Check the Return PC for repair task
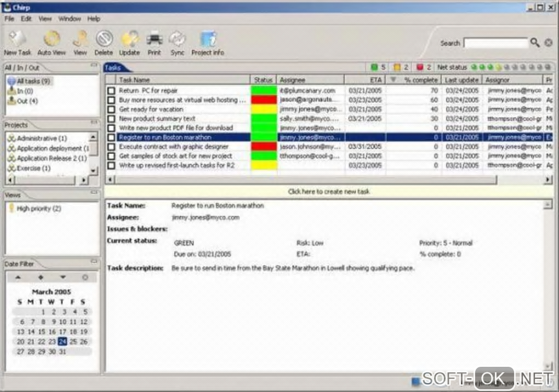559x392 pixels. click(x=111, y=91)
